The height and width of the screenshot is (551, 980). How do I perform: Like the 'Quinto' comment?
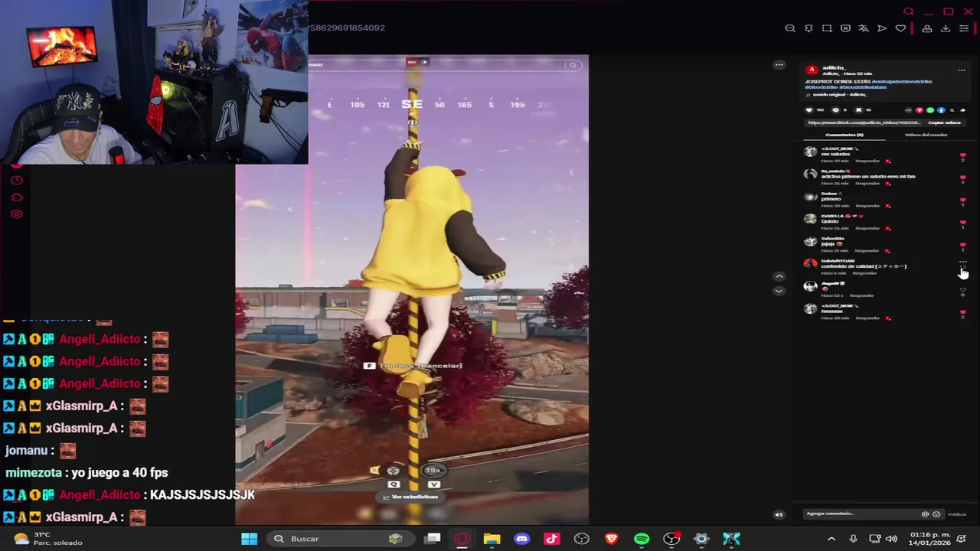click(x=963, y=222)
